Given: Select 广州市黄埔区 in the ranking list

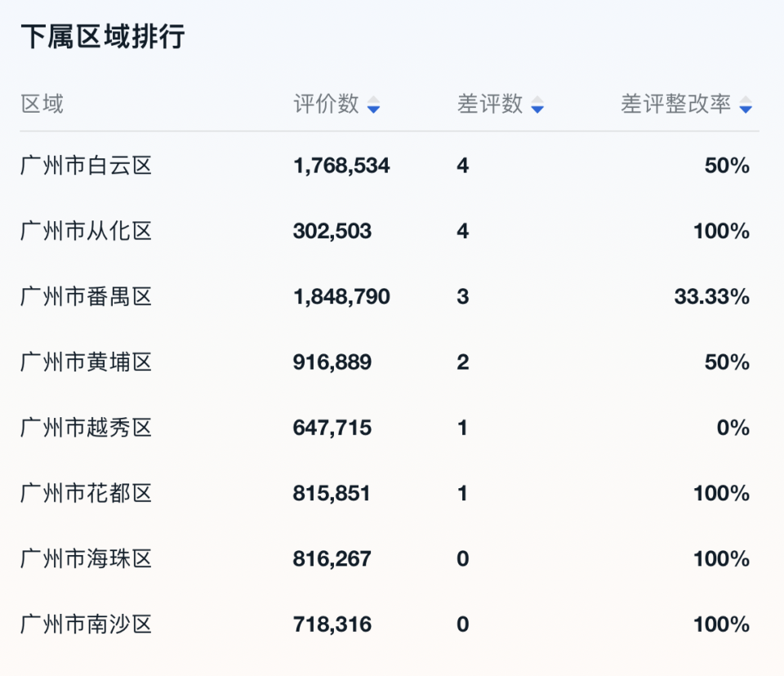Looking at the screenshot, I should pyautogui.click(x=87, y=362).
